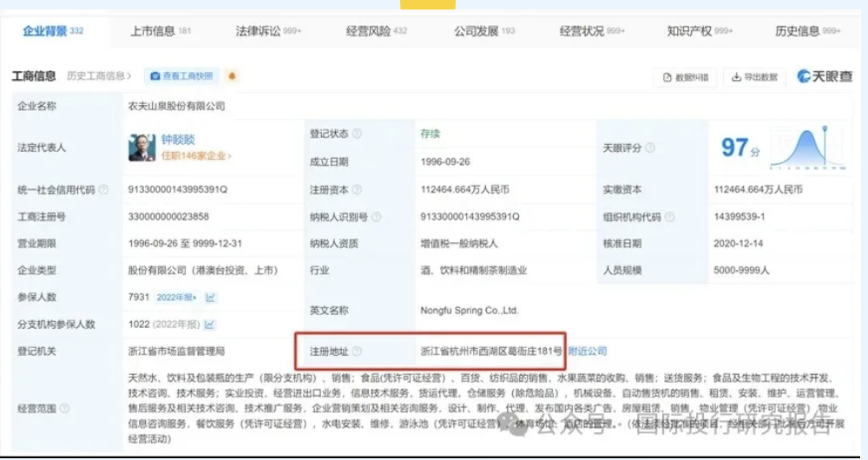This screenshot has height=460, width=868.
Task: Open legal representative 钟睒睒 profile link
Action: click(178, 140)
